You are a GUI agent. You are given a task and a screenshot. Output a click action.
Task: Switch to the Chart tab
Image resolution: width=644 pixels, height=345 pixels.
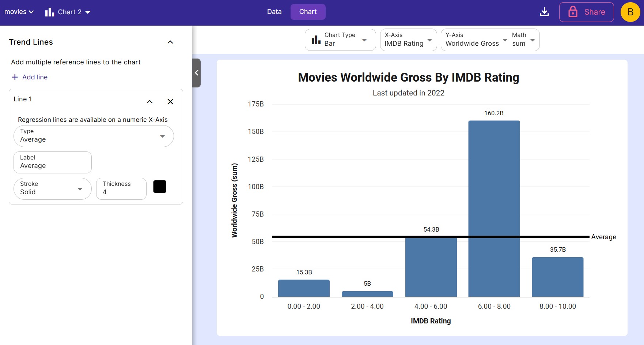point(308,12)
